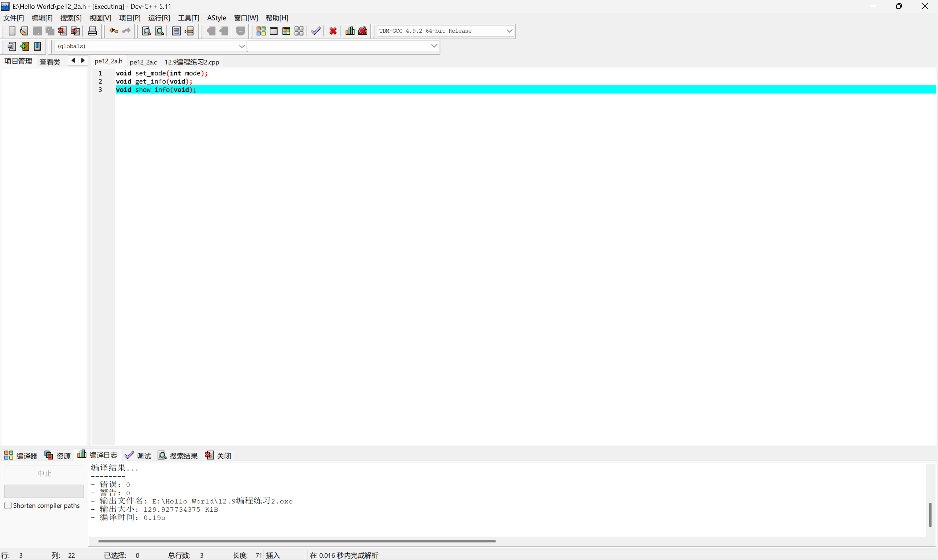Click the New file toolbar icon
The image size is (938, 560).
[x=12, y=31]
